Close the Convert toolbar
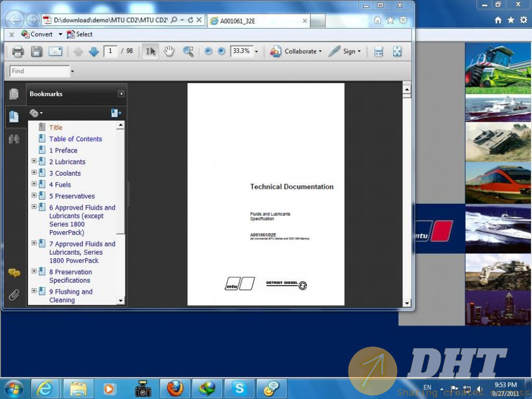Screen dimensions: 532x399 (12, 34)
